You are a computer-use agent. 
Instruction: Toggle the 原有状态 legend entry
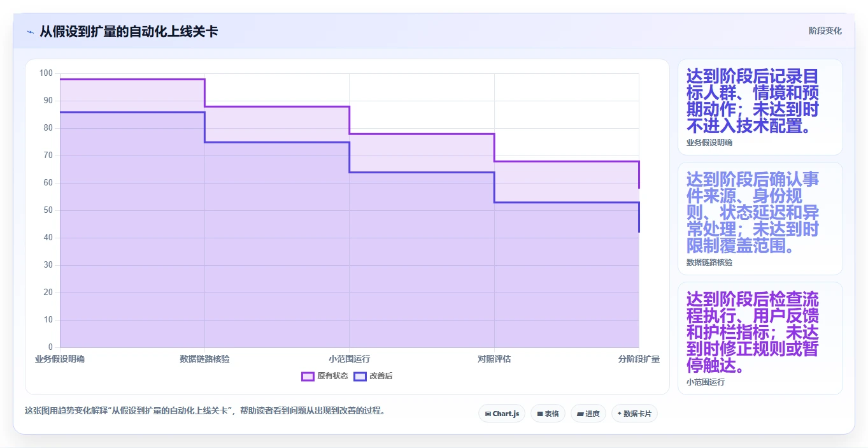click(x=325, y=376)
